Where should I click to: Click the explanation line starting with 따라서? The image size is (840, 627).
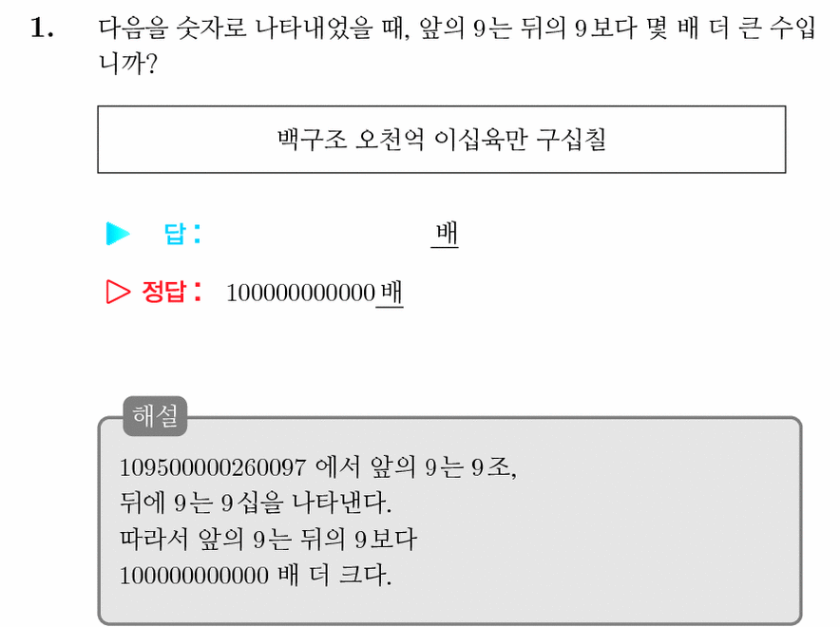268,540
